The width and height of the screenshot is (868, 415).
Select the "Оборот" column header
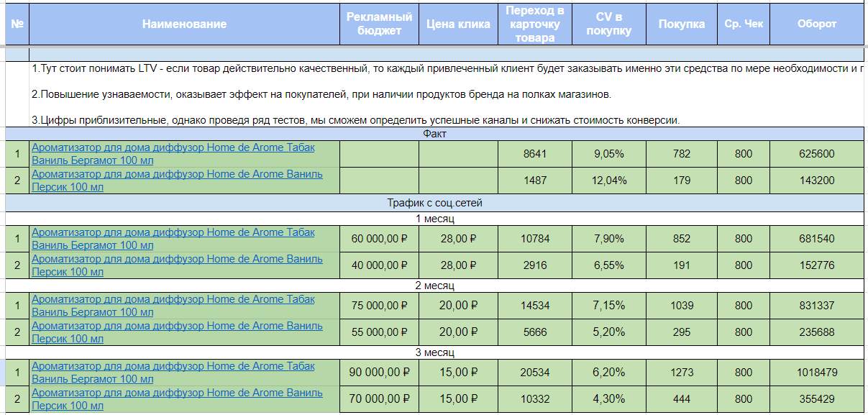[816, 24]
